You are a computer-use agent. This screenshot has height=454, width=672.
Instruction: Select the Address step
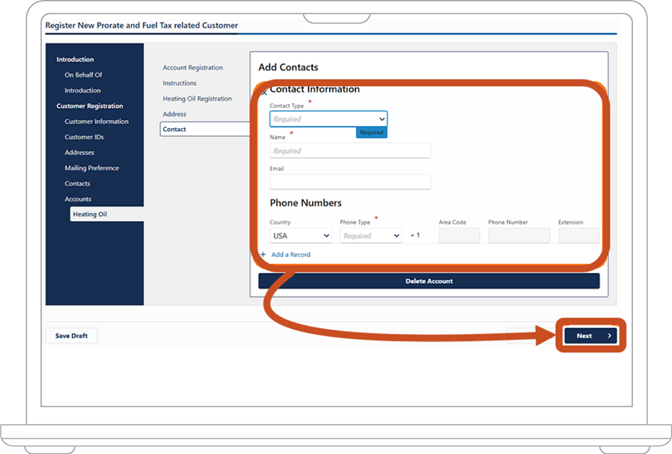(x=174, y=114)
